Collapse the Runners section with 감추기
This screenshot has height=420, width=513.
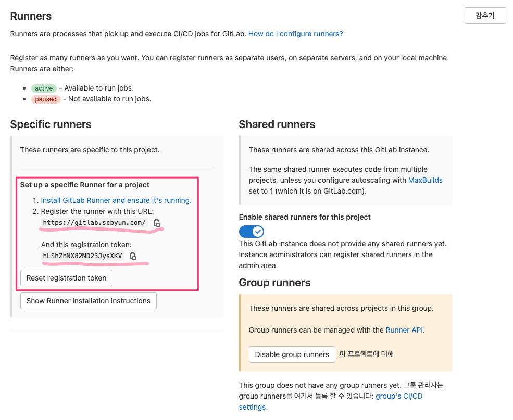tap(485, 16)
